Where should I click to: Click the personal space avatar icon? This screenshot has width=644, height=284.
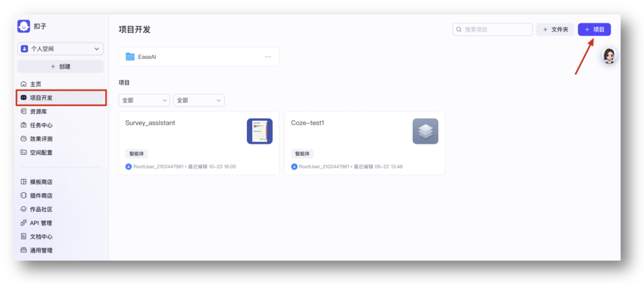coord(24,49)
